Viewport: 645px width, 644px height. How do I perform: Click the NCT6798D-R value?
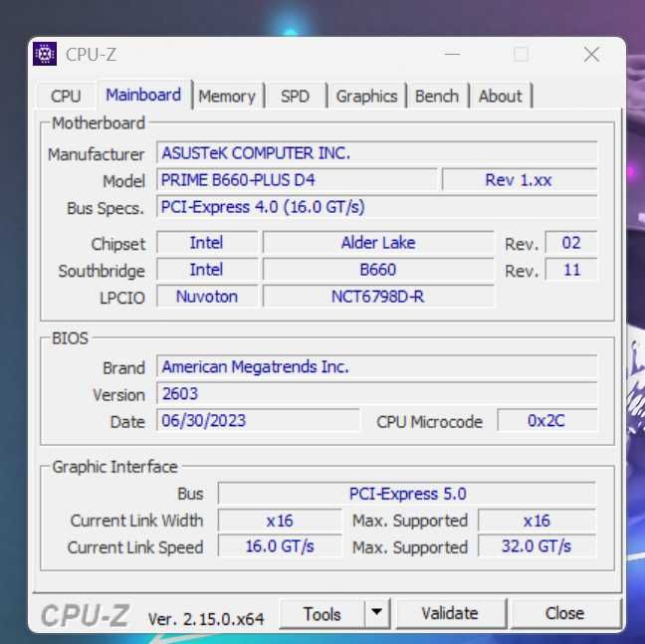click(x=378, y=297)
